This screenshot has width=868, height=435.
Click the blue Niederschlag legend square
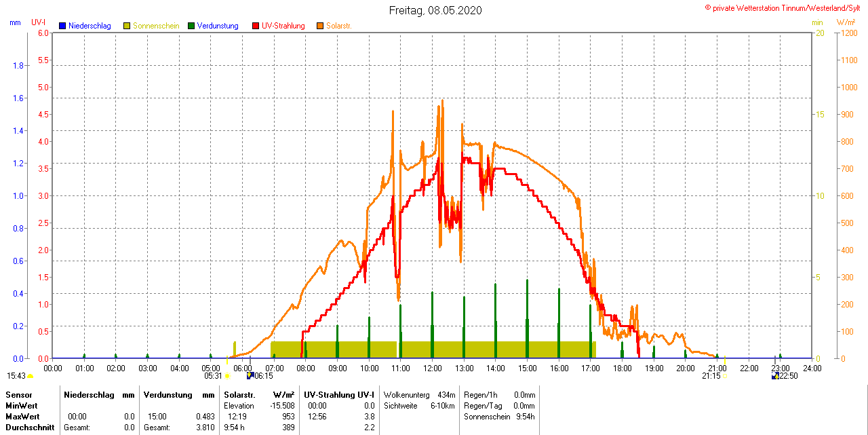tap(62, 26)
